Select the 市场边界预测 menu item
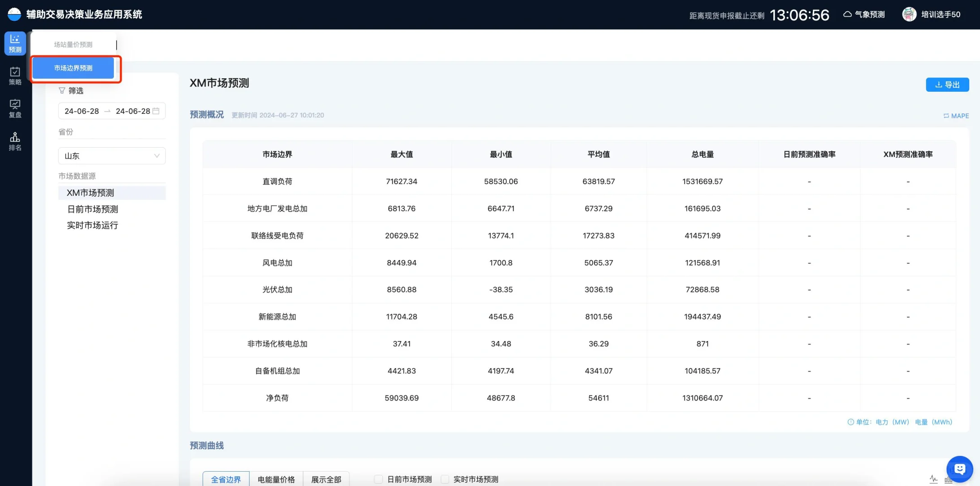This screenshot has height=486, width=980. (x=73, y=68)
